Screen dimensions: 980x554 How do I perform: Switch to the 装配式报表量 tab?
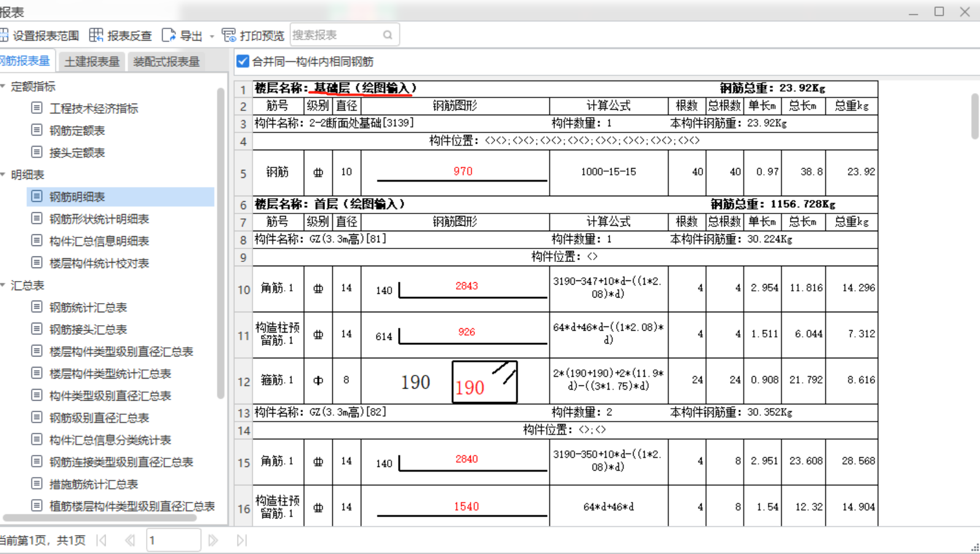(x=167, y=61)
